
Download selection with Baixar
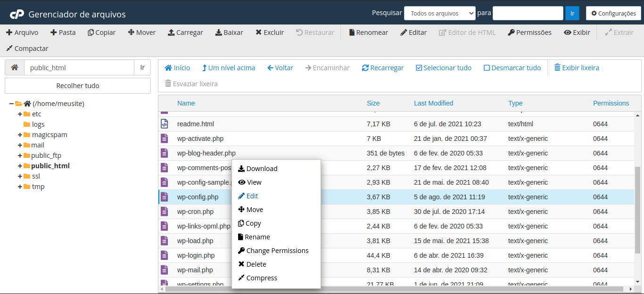(x=229, y=33)
